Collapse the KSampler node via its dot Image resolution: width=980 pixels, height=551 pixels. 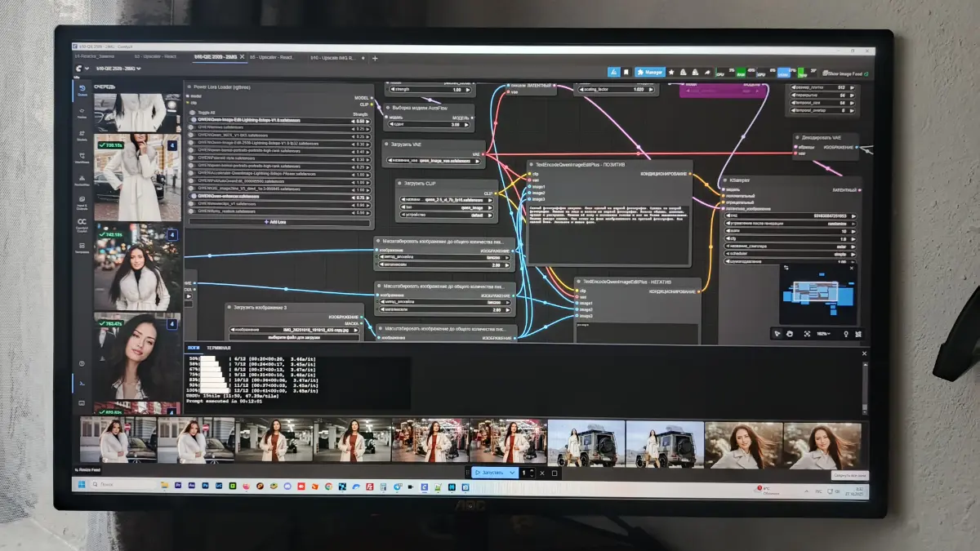point(724,180)
